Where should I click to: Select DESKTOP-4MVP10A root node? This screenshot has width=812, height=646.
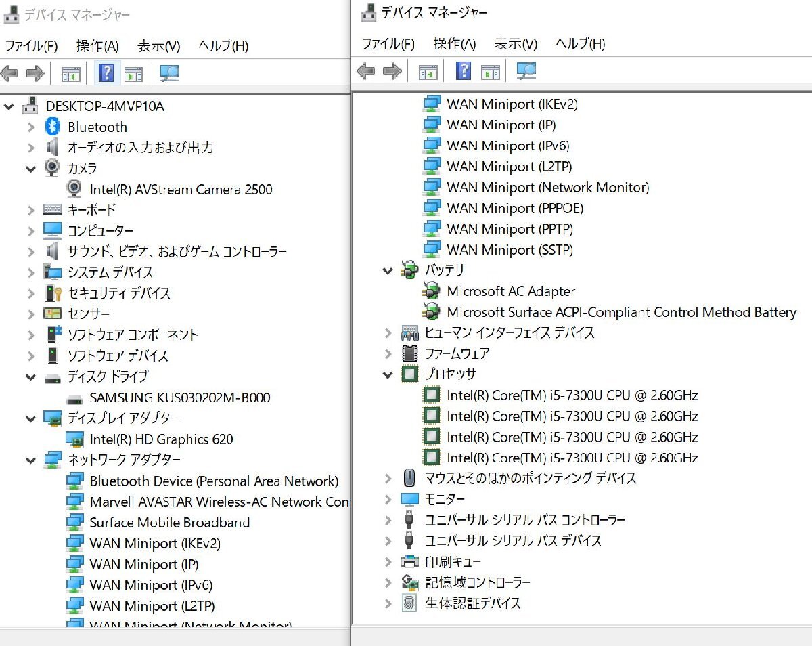105,106
